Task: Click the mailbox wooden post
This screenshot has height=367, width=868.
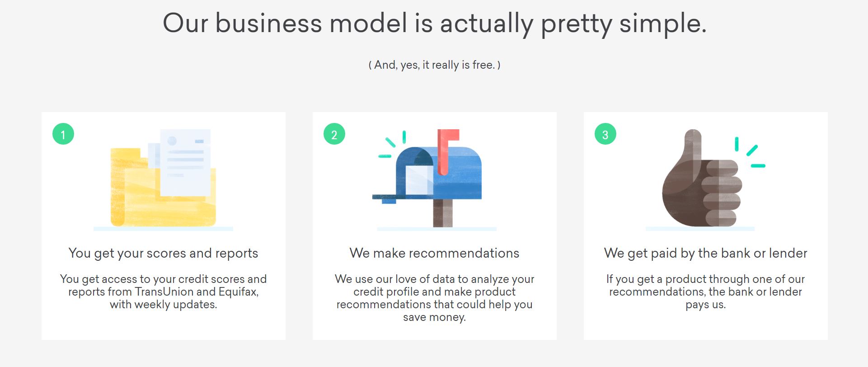Action: tap(443, 213)
